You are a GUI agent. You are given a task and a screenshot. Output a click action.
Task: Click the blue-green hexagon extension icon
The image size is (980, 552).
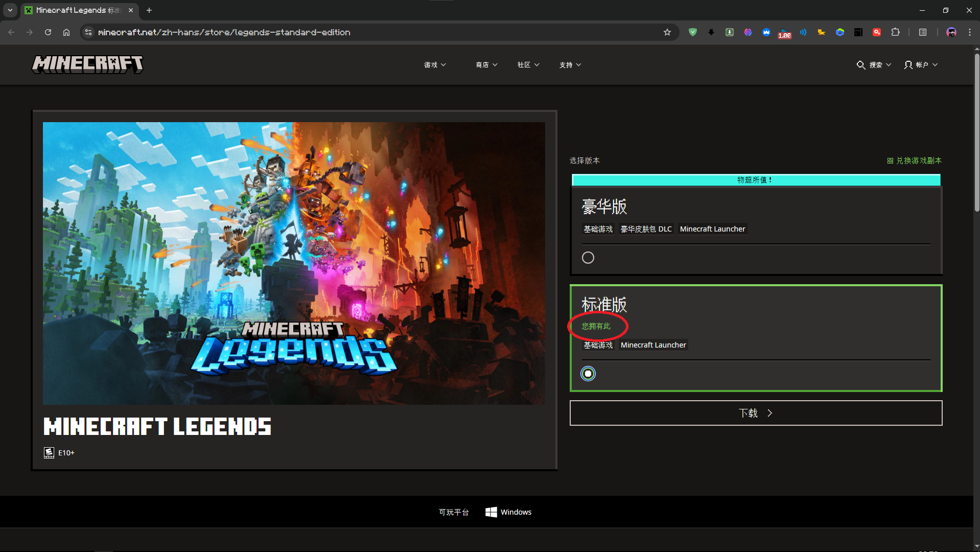click(840, 32)
